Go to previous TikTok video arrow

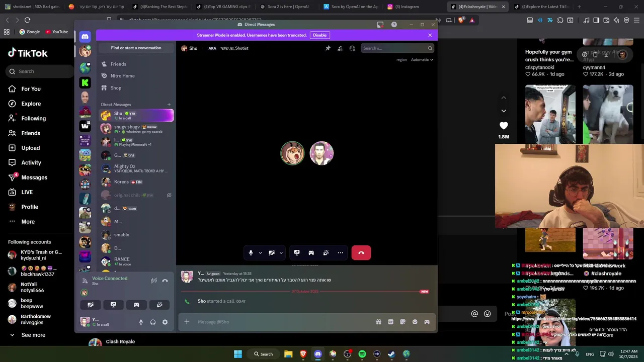504,98
